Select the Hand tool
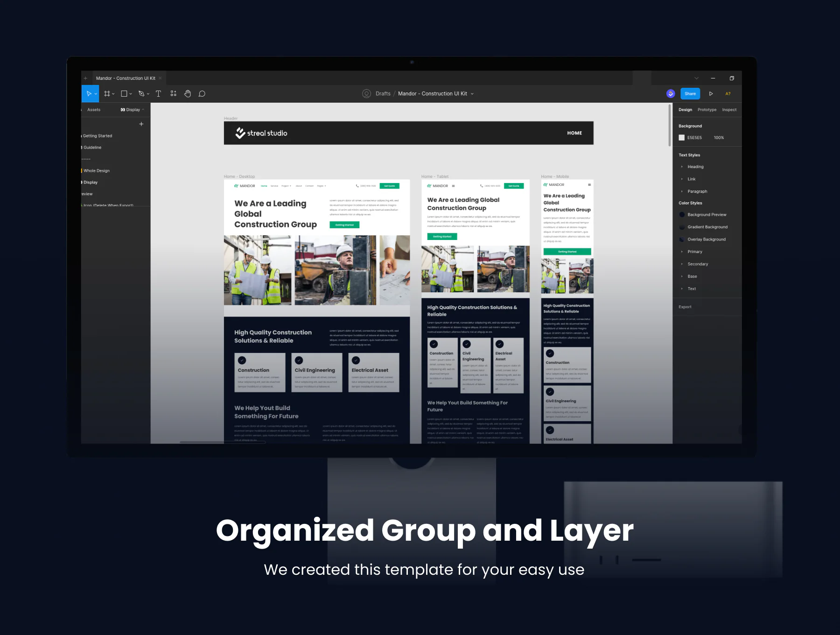840x635 pixels. (188, 94)
